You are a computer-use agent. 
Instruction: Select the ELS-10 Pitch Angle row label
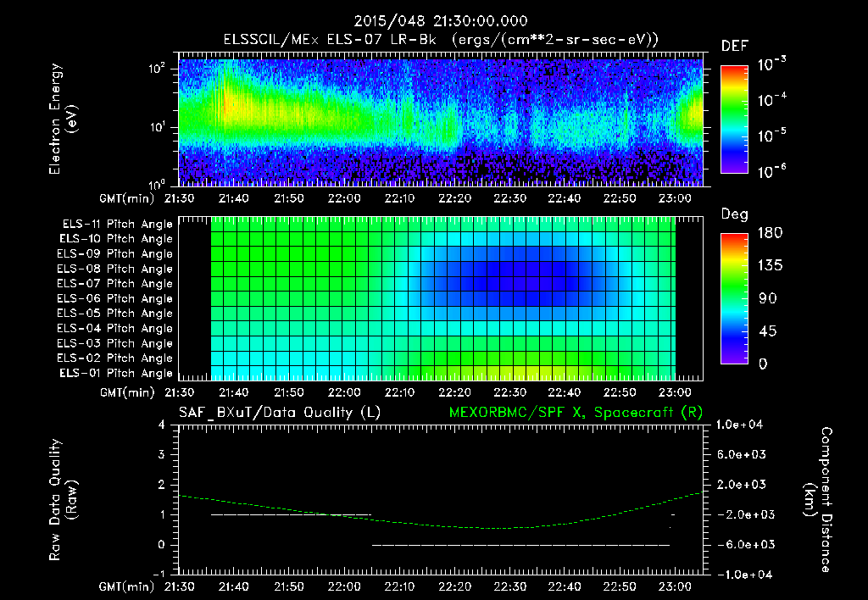pyautogui.click(x=115, y=239)
